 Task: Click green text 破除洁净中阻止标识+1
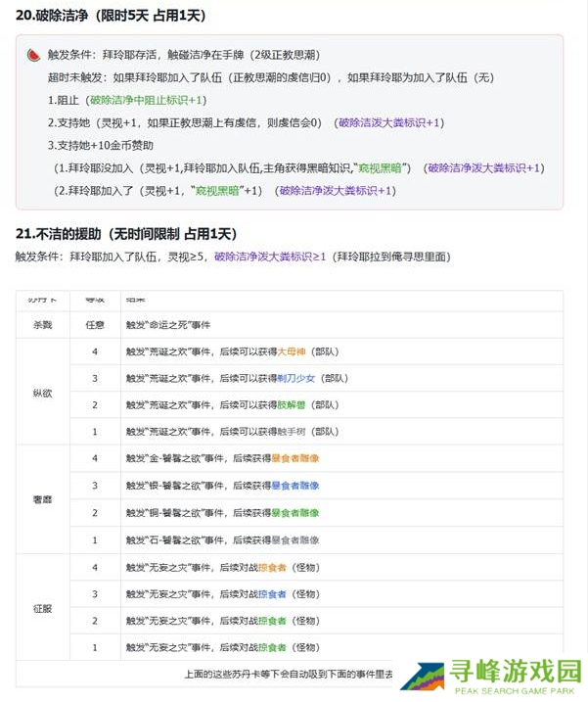(x=146, y=100)
